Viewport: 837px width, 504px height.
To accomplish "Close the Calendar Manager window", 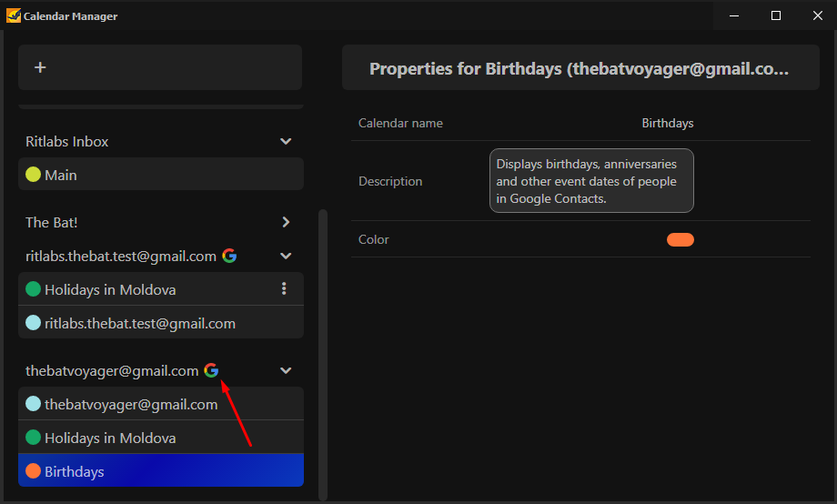I will (817, 15).
